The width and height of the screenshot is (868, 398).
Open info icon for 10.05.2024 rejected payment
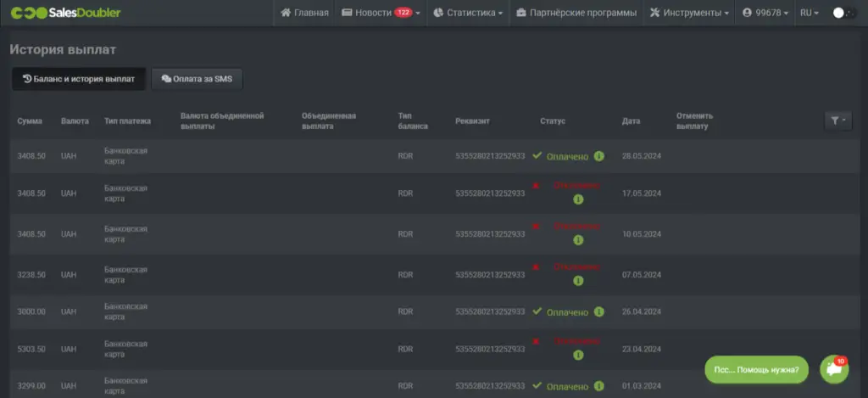578,240
